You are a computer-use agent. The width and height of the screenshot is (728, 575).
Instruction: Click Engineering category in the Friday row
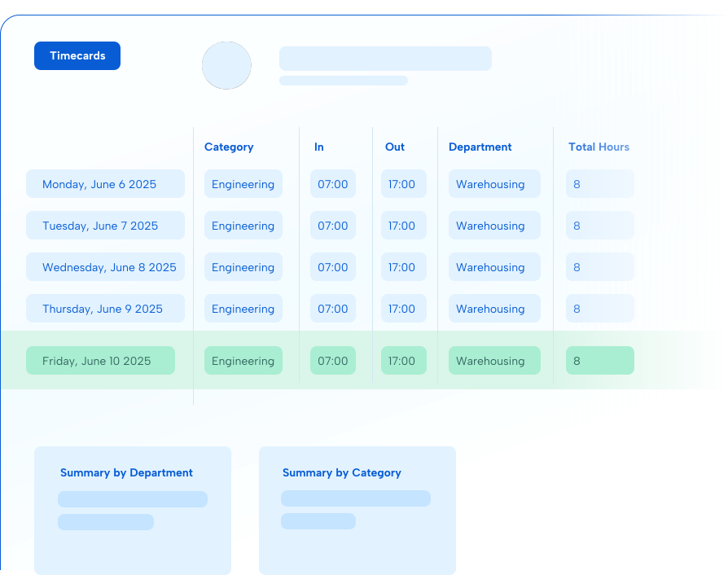[x=243, y=361]
